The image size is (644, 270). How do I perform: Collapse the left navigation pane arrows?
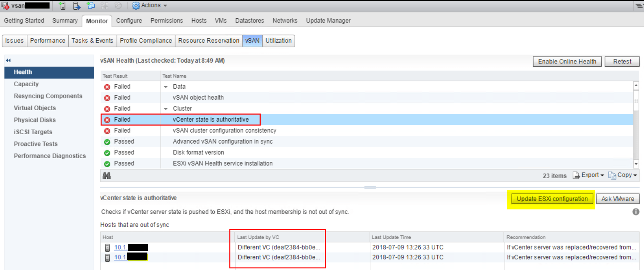8,60
